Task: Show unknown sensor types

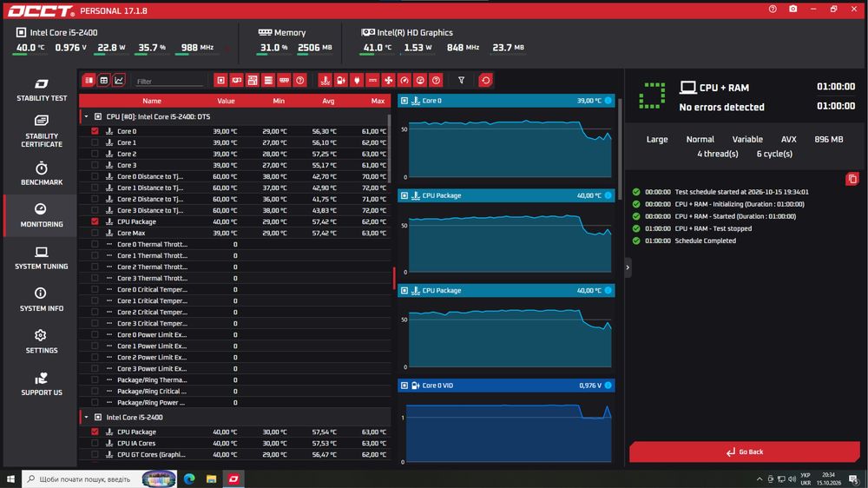Action: [437, 80]
